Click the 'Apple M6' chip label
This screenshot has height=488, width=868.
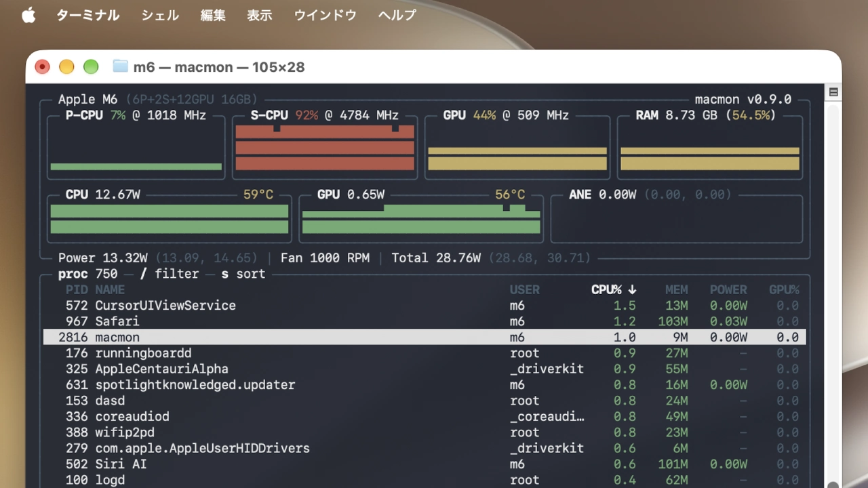(x=87, y=100)
